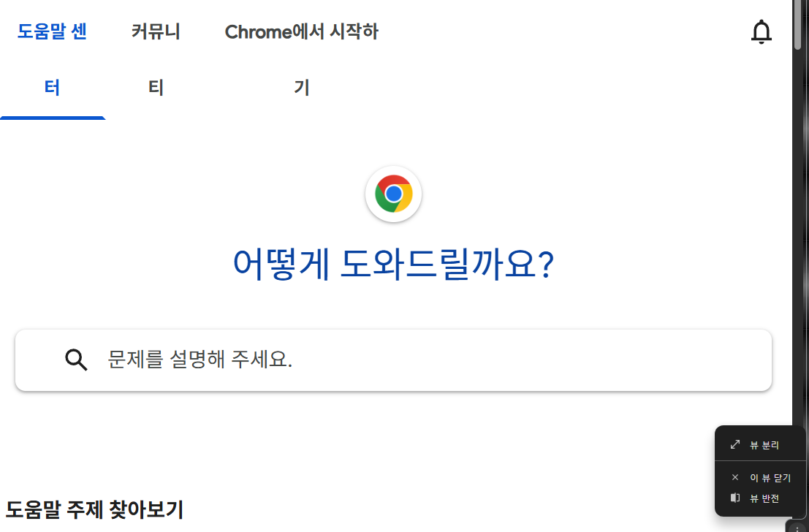Select 이 뷰 닫기 in the dark menu
The height and width of the screenshot is (532, 809).
pyautogui.click(x=769, y=477)
